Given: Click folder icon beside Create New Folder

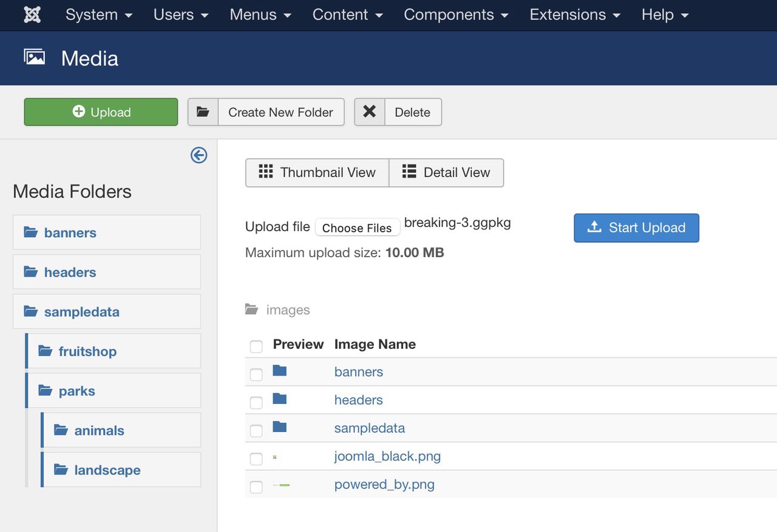Looking at the screenshot, I should point(203,112).
